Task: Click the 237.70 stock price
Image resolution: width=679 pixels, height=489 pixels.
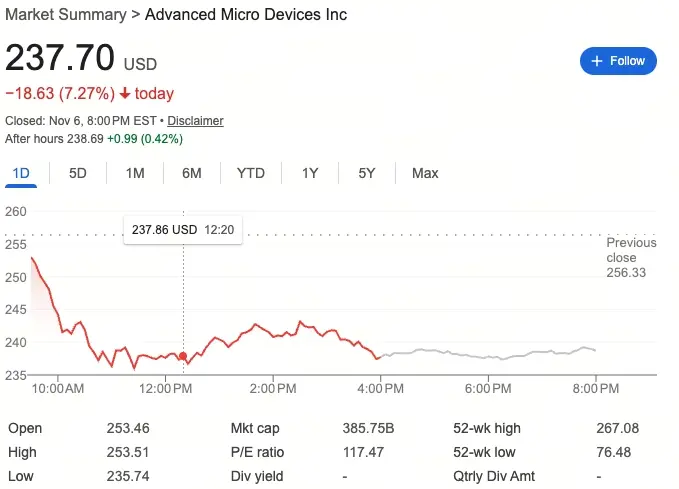Action: (x=60, y=58)
